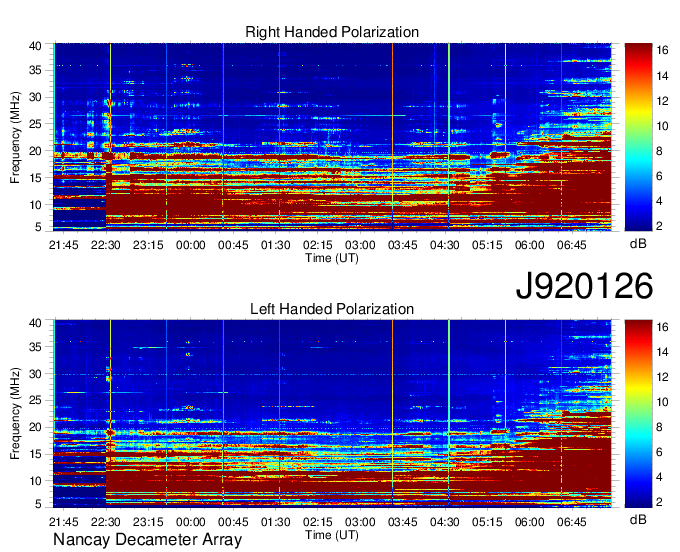680x552 pixels.
Task: Click the 5 MHz tick on lower frequency axis
Action: (38, 503)
